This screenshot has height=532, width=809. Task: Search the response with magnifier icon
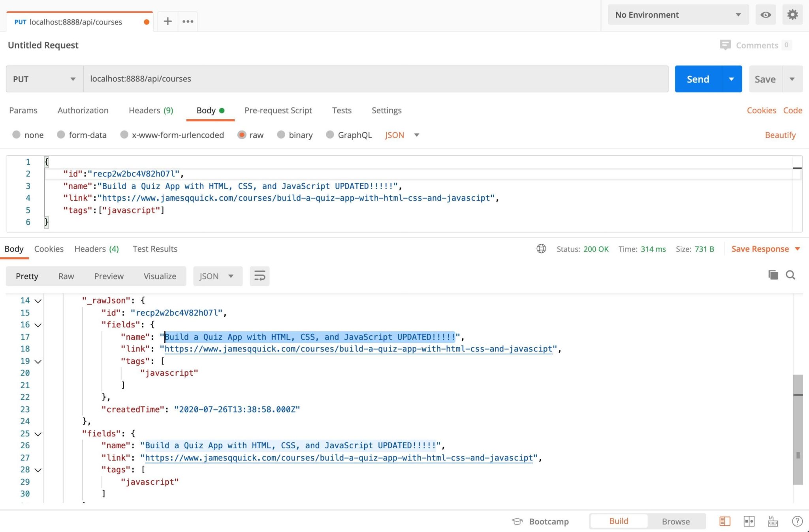coord(790,275)
